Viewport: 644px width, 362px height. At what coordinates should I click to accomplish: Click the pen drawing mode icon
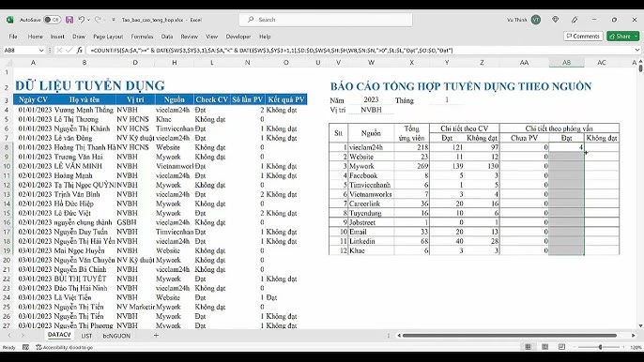[575, 20]
